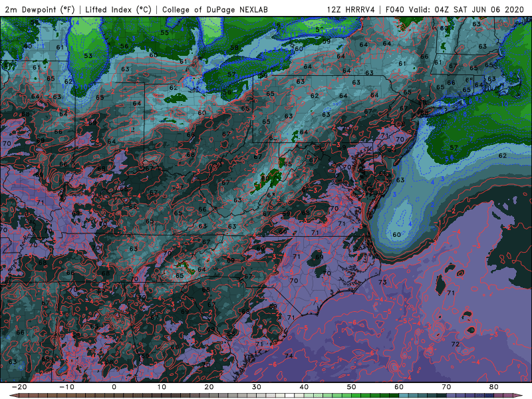Image resolution: width=532 pixels, height=399 pixels.
Task: Click the '60' color bar label
Action: [399, 387]
